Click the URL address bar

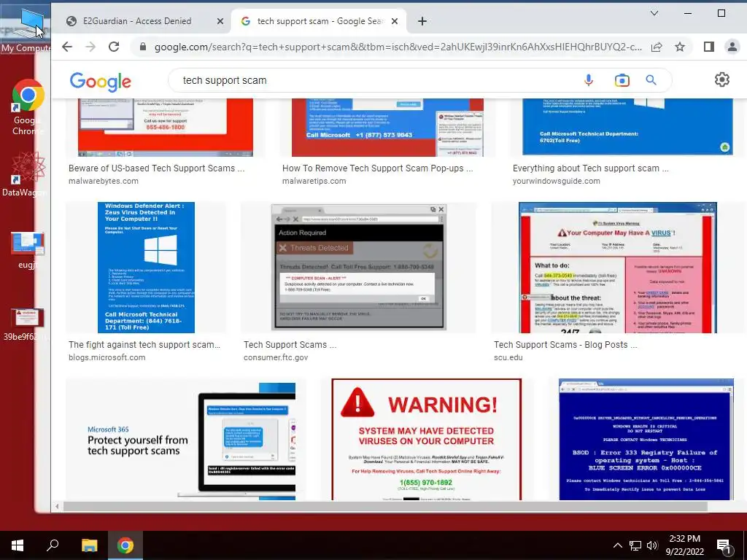point(398,47)
